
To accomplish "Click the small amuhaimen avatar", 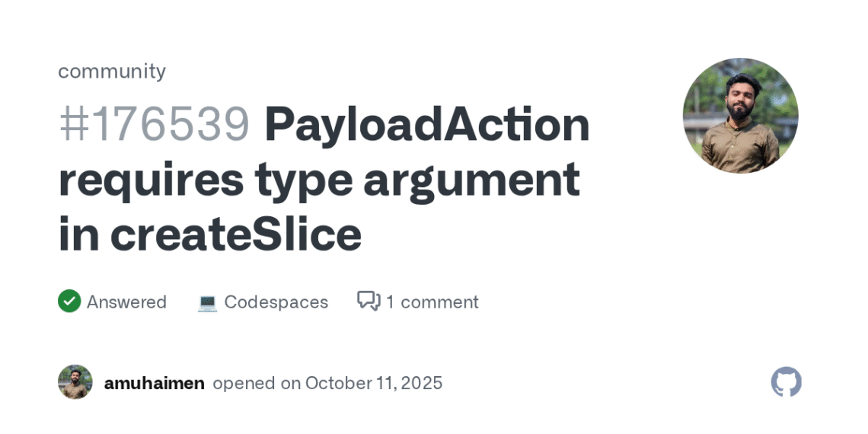I will [x=75, y=382].
